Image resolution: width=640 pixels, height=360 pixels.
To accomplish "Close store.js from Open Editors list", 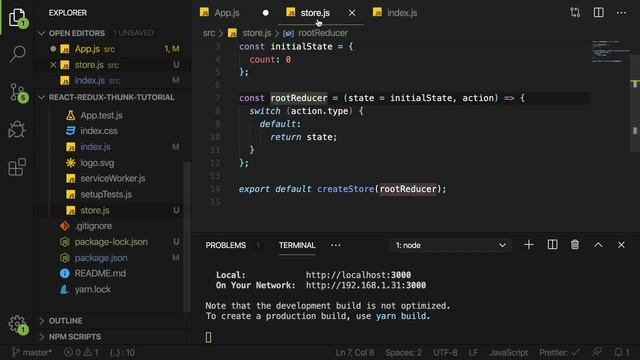I will [x=53, y=65].
